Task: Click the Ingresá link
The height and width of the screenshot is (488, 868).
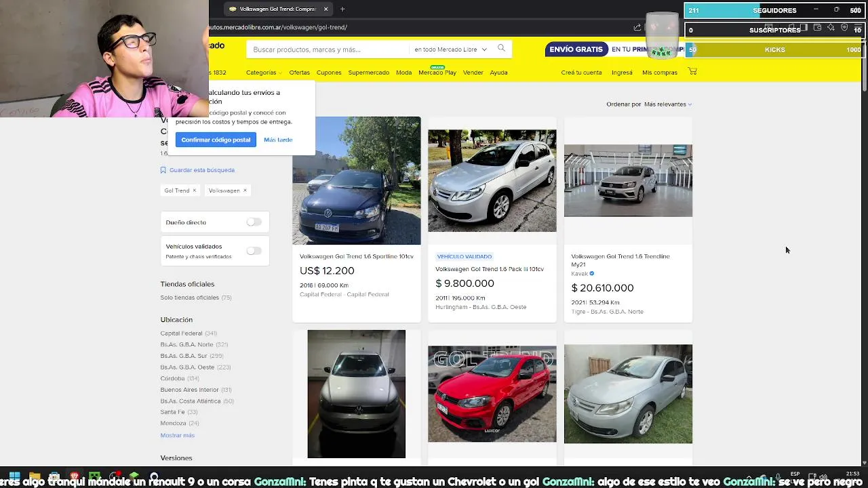Action: click(622, 73)
